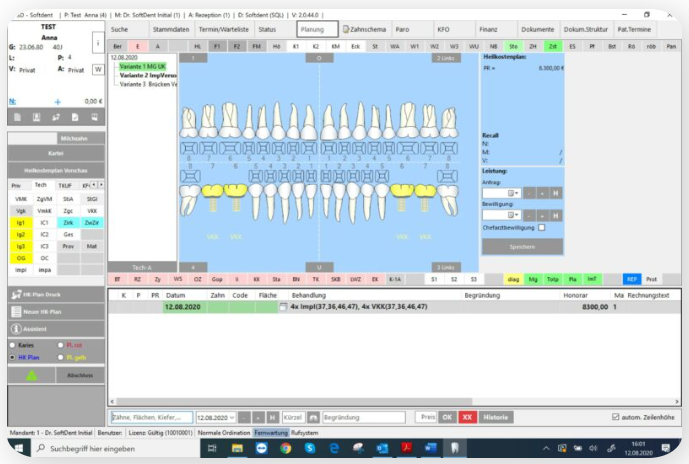Select the Karies radio button

12,345
